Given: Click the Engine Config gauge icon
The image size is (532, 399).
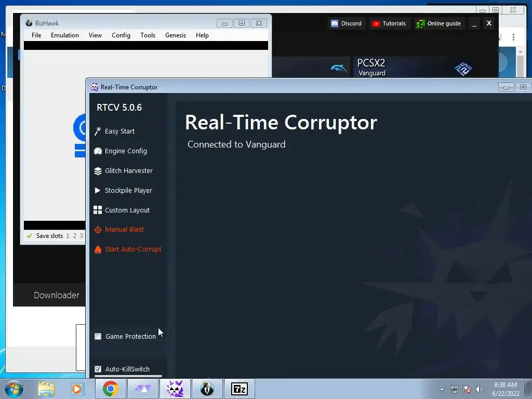Looking at the screenshot, I should pos(98,151).
